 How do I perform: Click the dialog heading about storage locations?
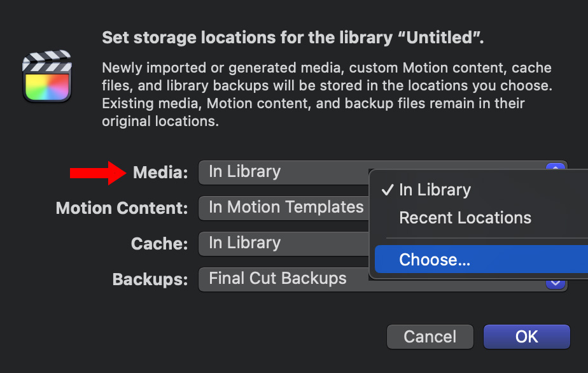293,38
